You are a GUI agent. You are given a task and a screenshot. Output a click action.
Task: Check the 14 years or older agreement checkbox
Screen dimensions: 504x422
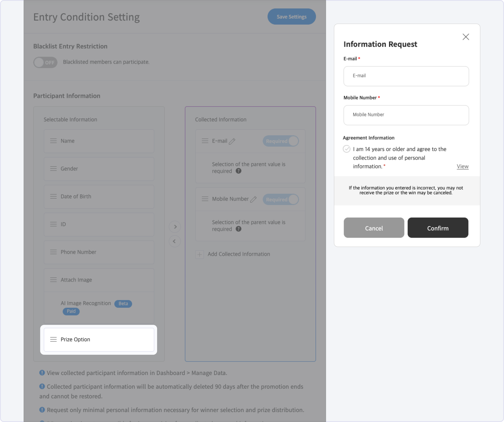pos(346,149)
